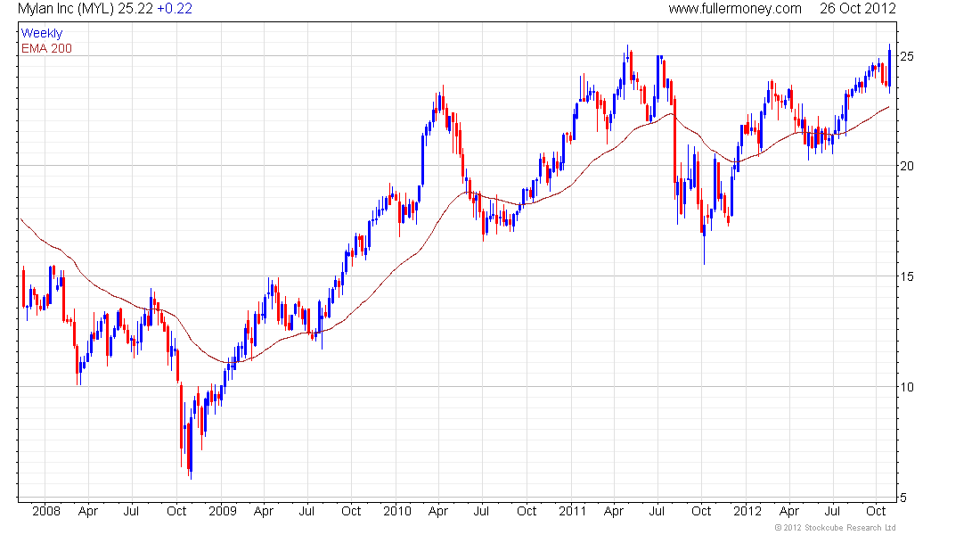Image resolution: width=980 pixels, height=535 pixels.
Task: Click the 20 price axis label
Action: [906, 166]
